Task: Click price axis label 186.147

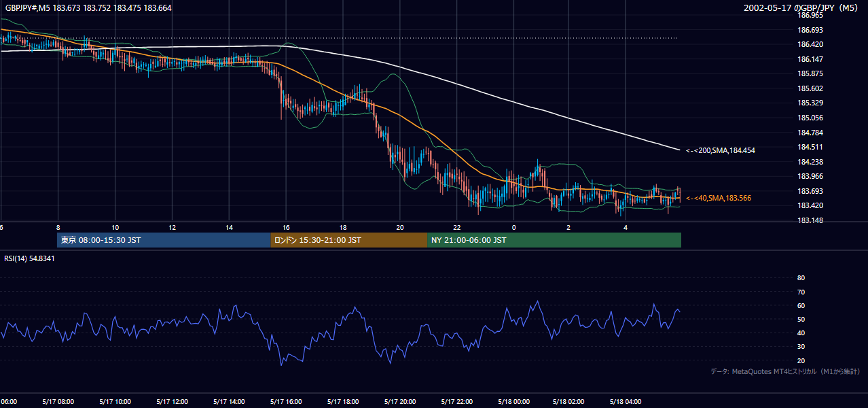Action: [x=810, y=59]
